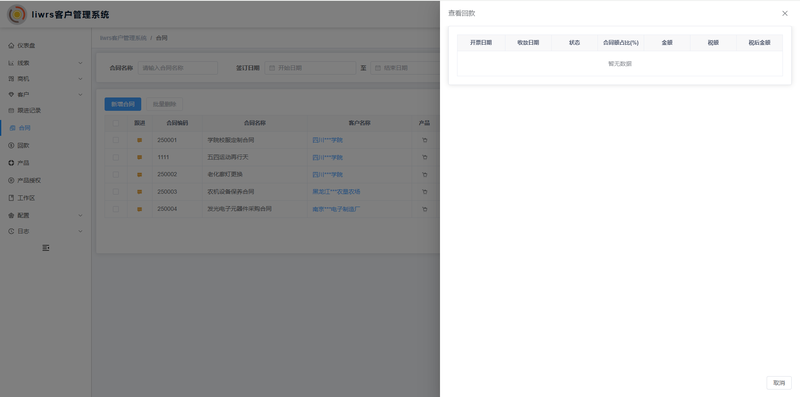Image resolution: width=800 pixels, height=397 pixels.
Task: Close the 查看回款 drawer with X
Action: pos(785,13)
